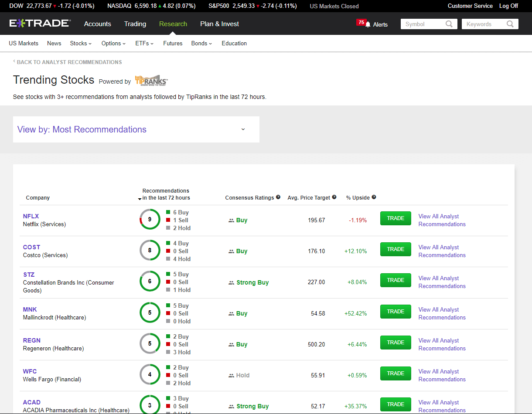
Task: Expand the Stocks submenu
Action: (81, 43)
